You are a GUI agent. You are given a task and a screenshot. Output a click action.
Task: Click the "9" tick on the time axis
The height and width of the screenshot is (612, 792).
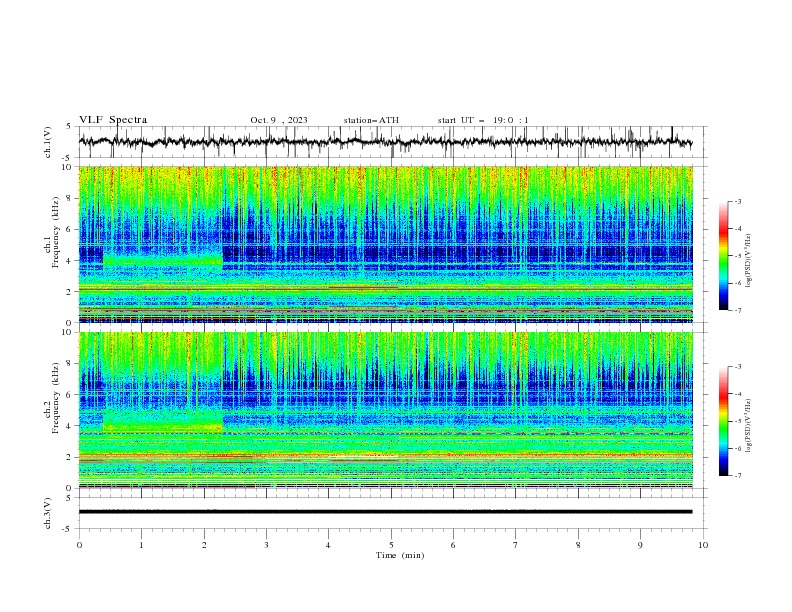coord(640,545)
